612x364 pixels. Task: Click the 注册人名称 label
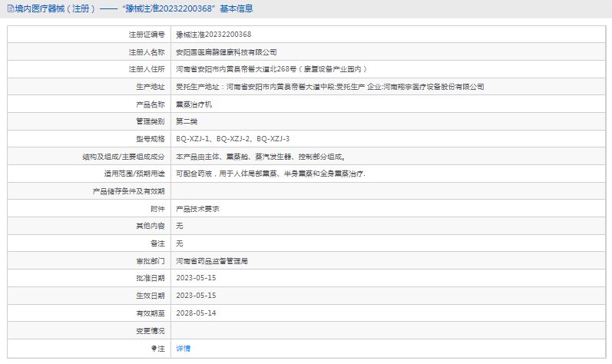tap(147, 52)
